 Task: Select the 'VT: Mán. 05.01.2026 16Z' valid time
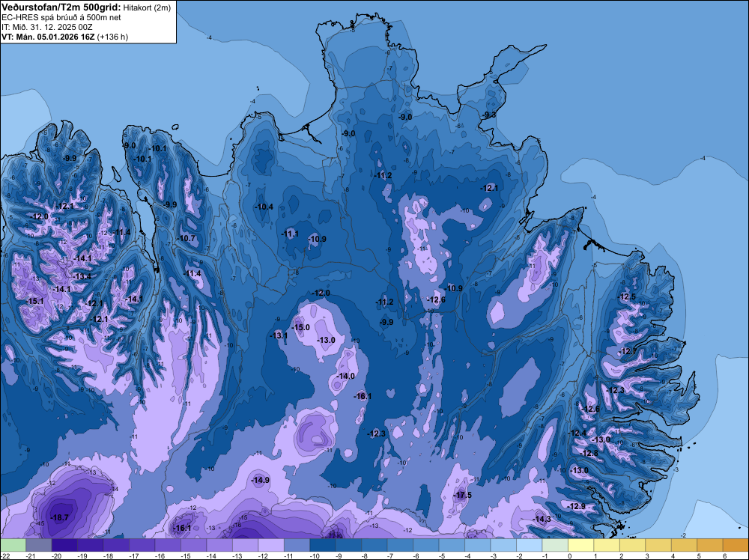pos(48,37)
